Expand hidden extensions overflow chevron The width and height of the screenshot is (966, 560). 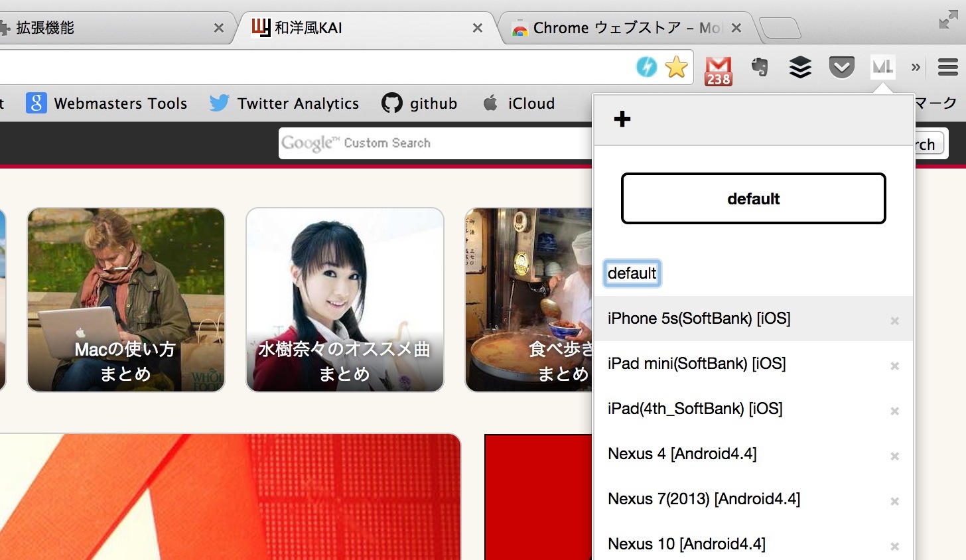916,67
